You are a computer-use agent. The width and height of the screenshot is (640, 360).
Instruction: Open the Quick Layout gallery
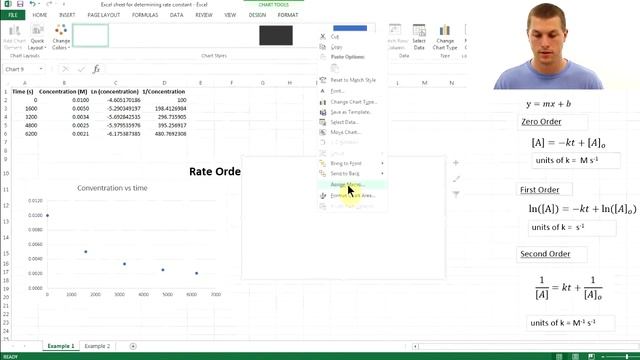click(37, 37)
